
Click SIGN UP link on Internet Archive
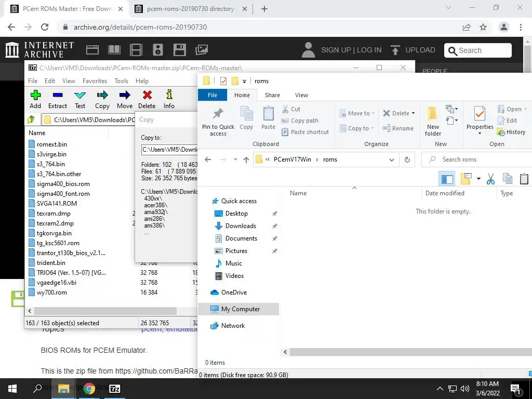336,50
